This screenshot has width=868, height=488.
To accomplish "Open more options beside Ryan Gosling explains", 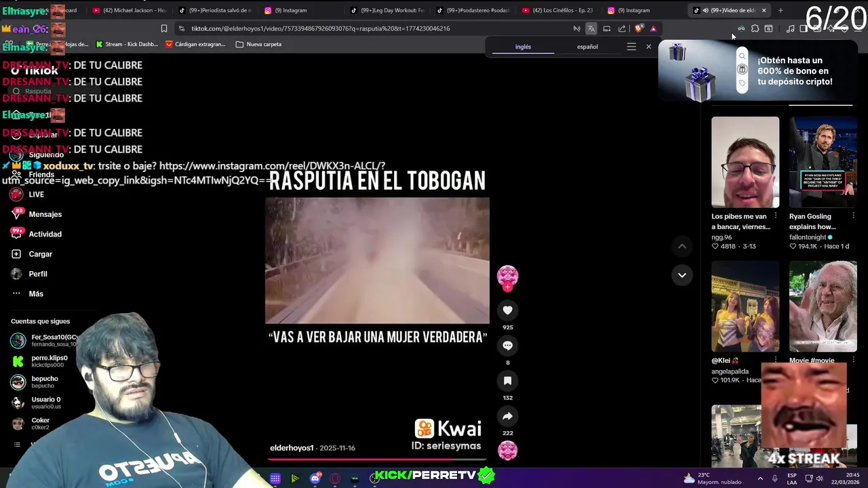I will [853, 216].
